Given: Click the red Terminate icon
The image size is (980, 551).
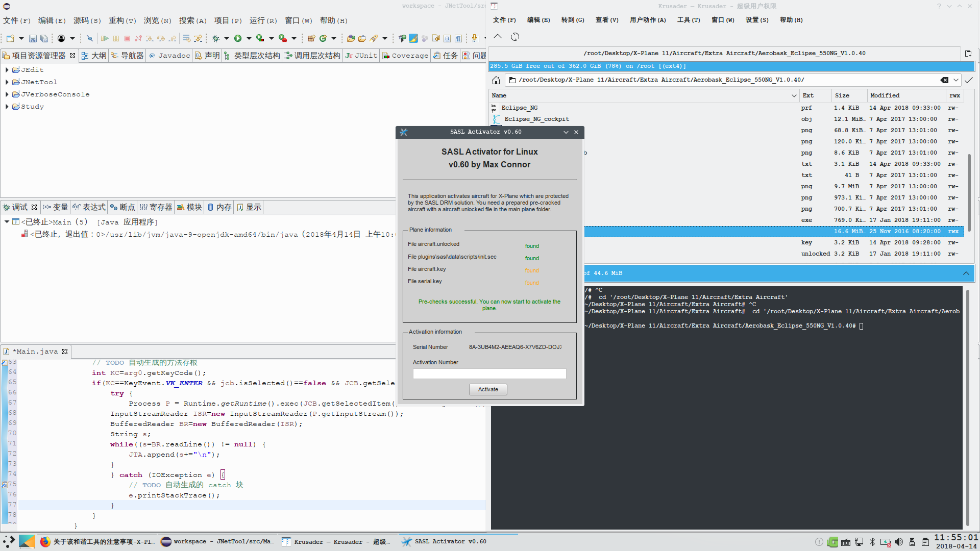Looking at the screenshot, I should tap(127, 38).
